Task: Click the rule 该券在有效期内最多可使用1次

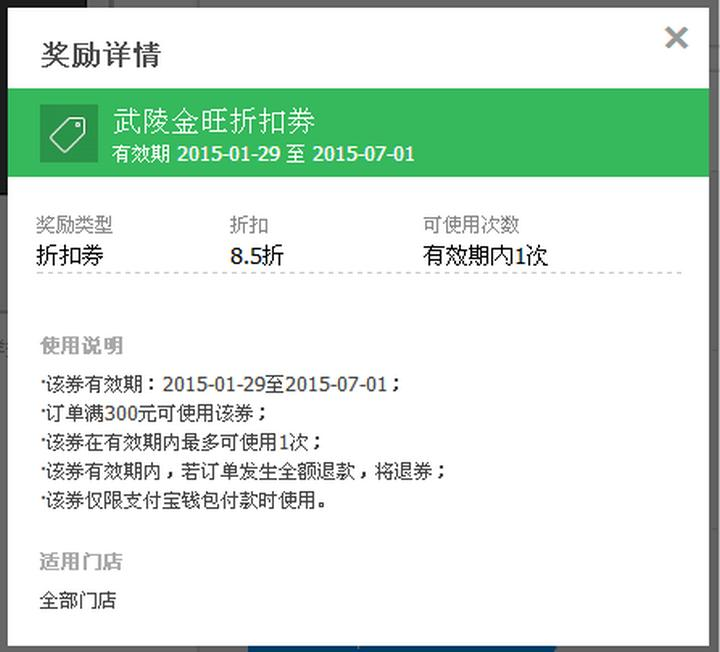Action: click(x=181, y=442)
